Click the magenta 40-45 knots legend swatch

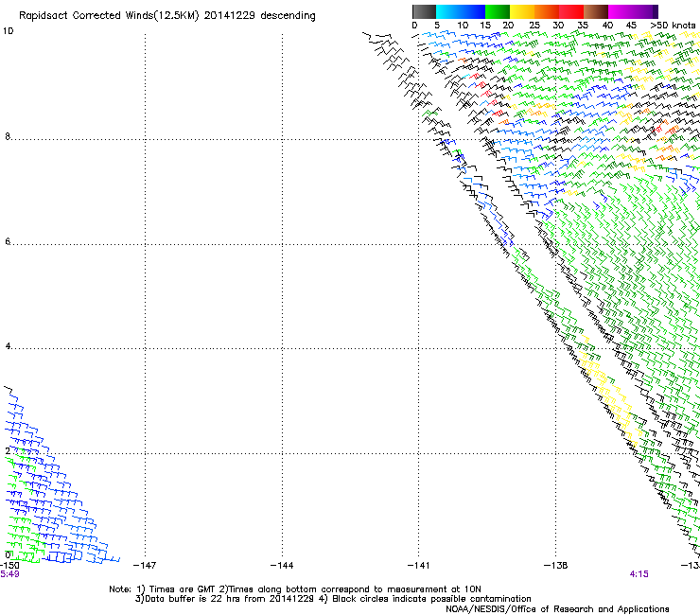(x=621, y=11)
